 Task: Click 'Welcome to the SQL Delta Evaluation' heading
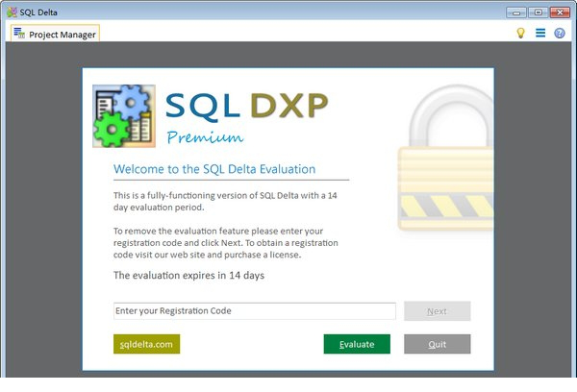tap(214, 169)
